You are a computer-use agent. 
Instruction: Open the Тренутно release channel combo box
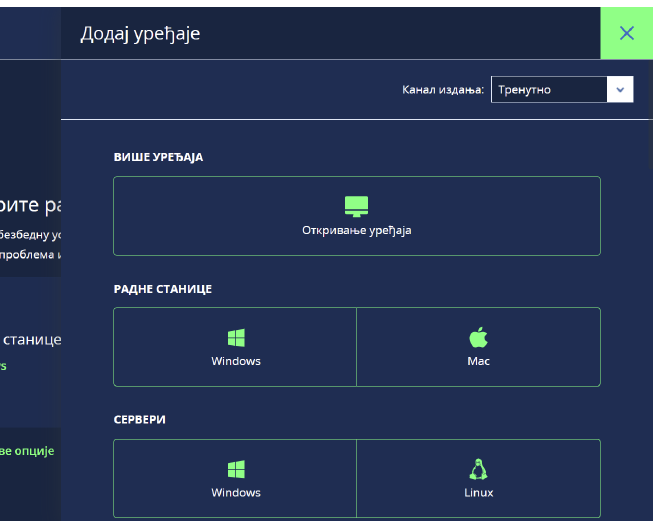[549, 90]
